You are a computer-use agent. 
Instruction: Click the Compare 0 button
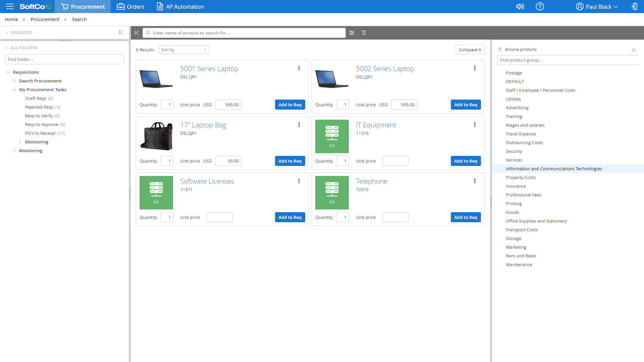pos(470,50)
